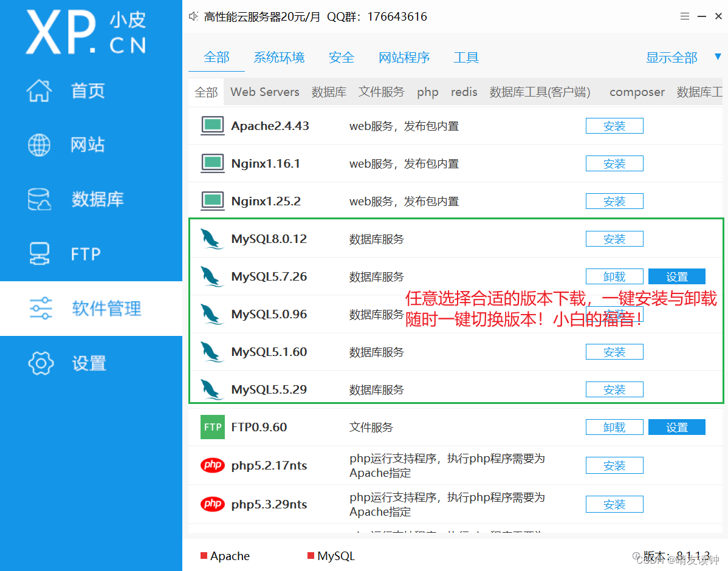Open the FTP sidebar item
Viewport: 728px width, 571px height.
[91, 253]
